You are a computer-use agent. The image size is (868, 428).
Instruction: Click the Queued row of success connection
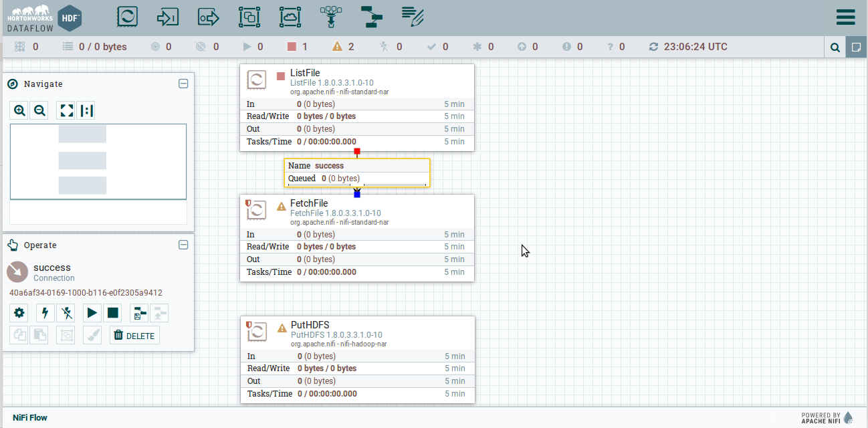[356, 179]
